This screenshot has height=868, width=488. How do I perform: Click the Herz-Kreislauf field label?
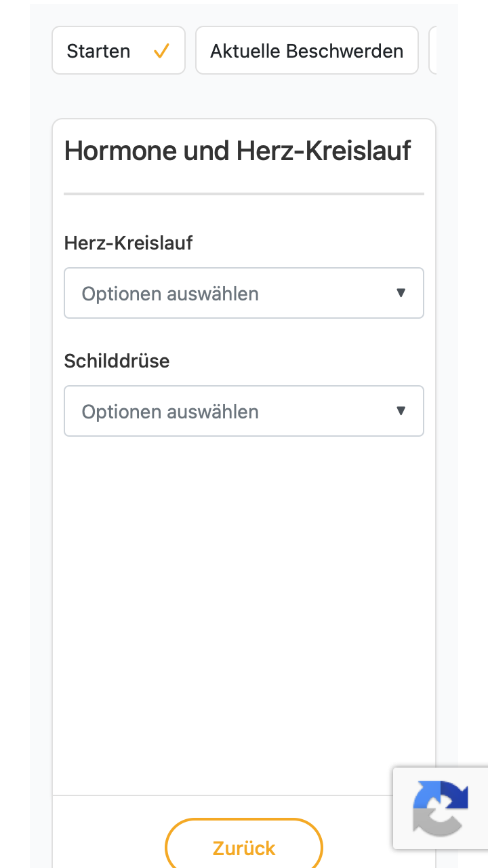(x=129, y=243)
